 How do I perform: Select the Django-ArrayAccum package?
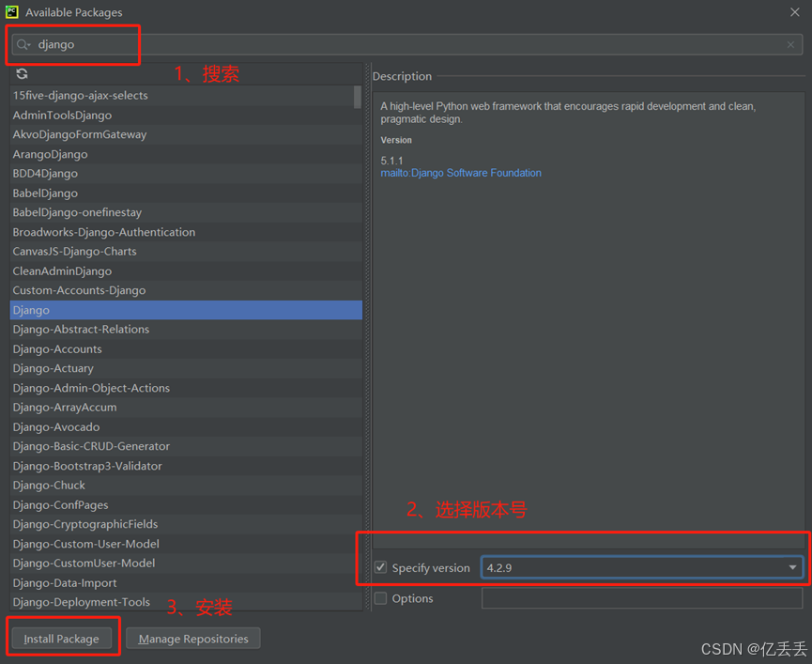pos(186,407)
